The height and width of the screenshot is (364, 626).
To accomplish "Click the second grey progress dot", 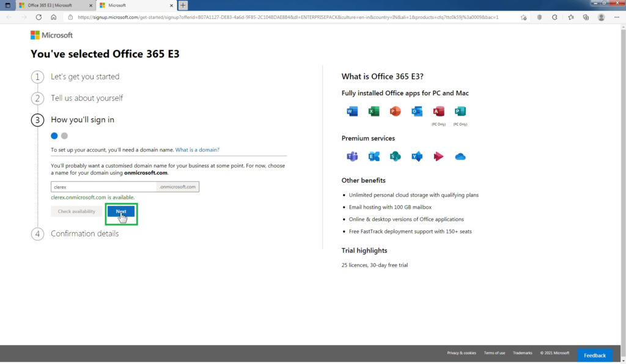I will click(x=64, y=136).
